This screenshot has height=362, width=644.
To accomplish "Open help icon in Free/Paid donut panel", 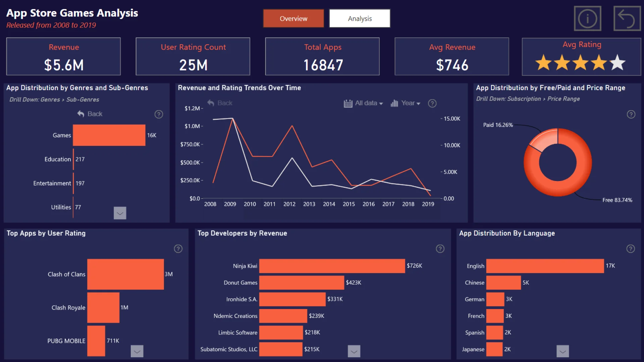I will pos(631,114).
